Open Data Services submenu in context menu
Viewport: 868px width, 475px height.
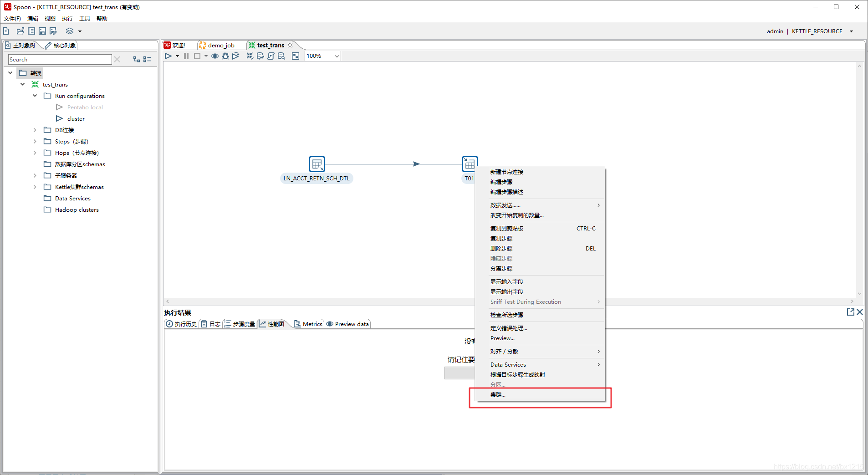pyautogui.click(x=540, y=364)
